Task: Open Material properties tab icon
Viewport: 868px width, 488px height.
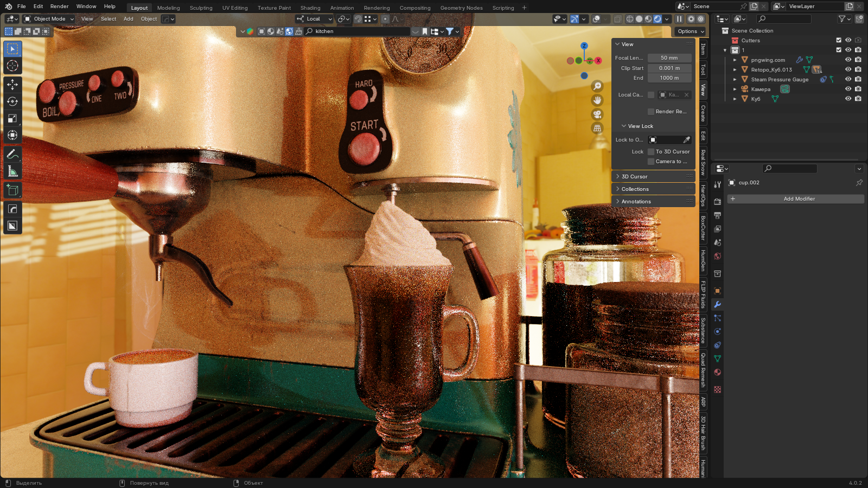Action: pyautogui.click(x=718, y=373)
